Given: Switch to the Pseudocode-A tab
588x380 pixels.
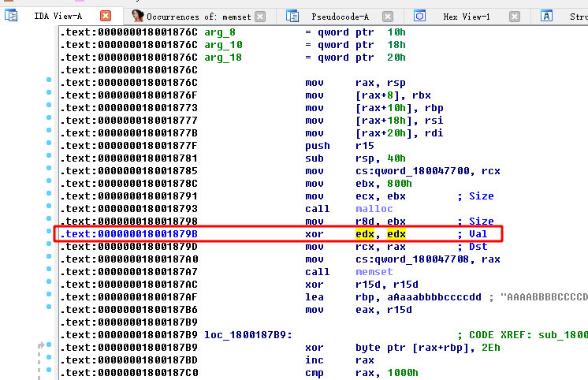Looking at the screenshot, I should [x=341, y=17].
